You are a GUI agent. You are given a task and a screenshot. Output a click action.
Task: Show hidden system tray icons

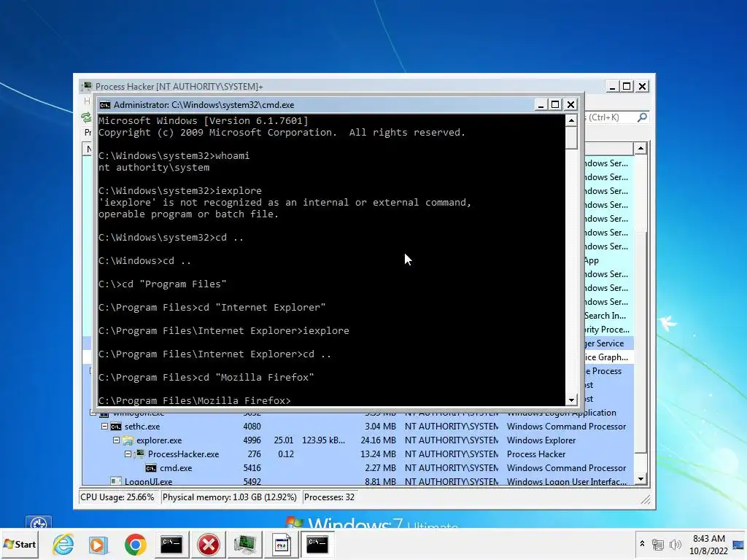click(642, 544)
